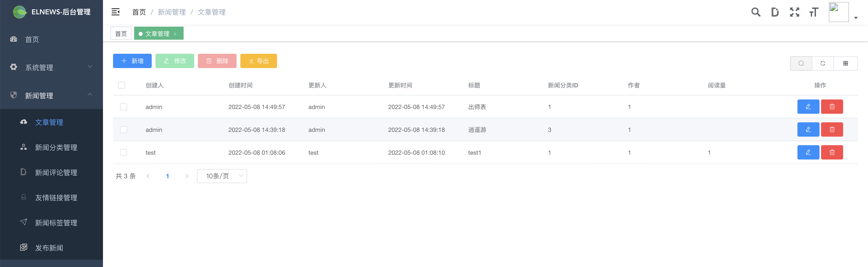Expand the 系统管理 sidebar menu

51,67
